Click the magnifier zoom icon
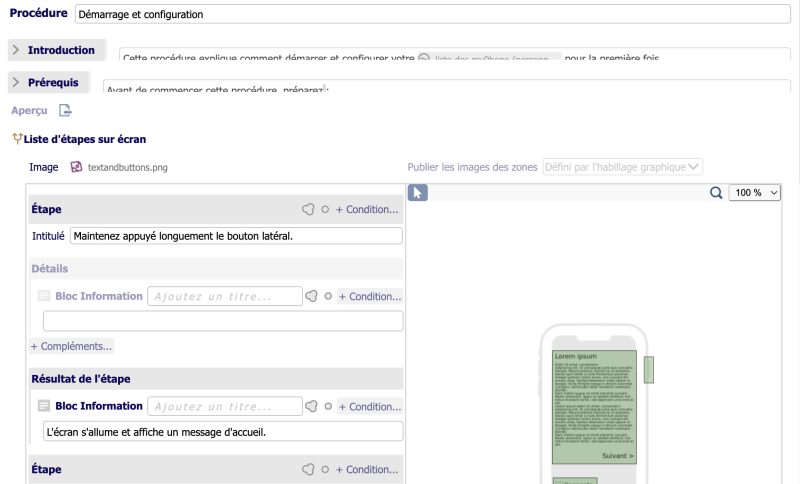 [x=716, y=193]
